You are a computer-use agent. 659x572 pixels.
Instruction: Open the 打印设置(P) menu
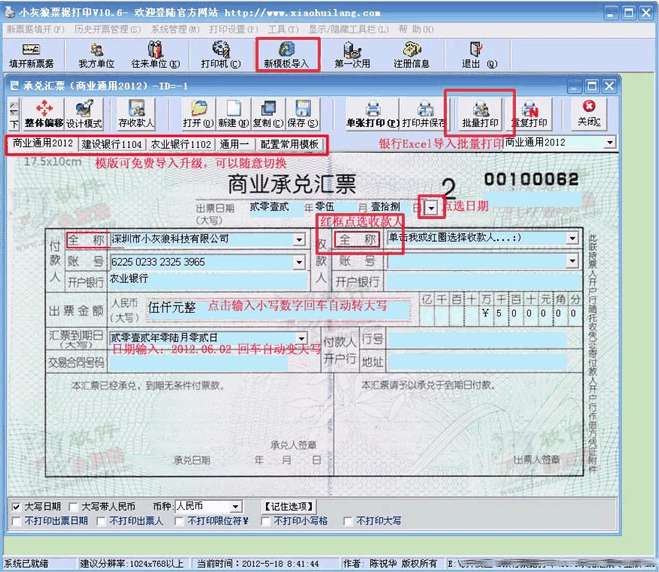(x=234, y=29)
